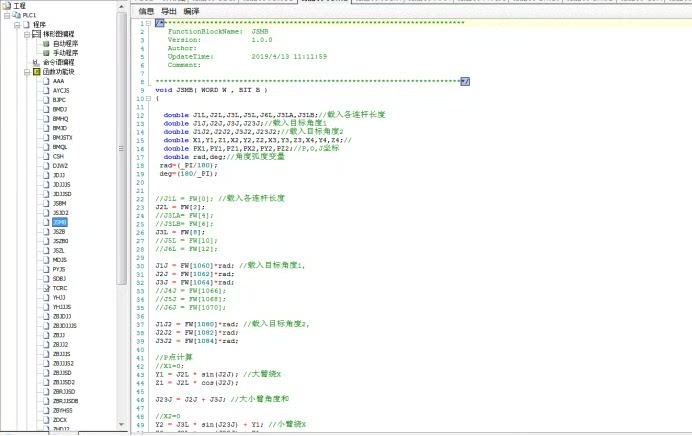Select the ZBRJJSDB function block label
Screen dimensions: 692x436
pos(65,401)
